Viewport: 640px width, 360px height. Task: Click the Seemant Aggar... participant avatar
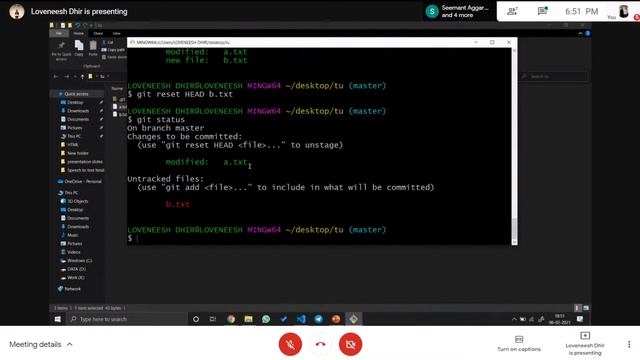click(432, 11)
